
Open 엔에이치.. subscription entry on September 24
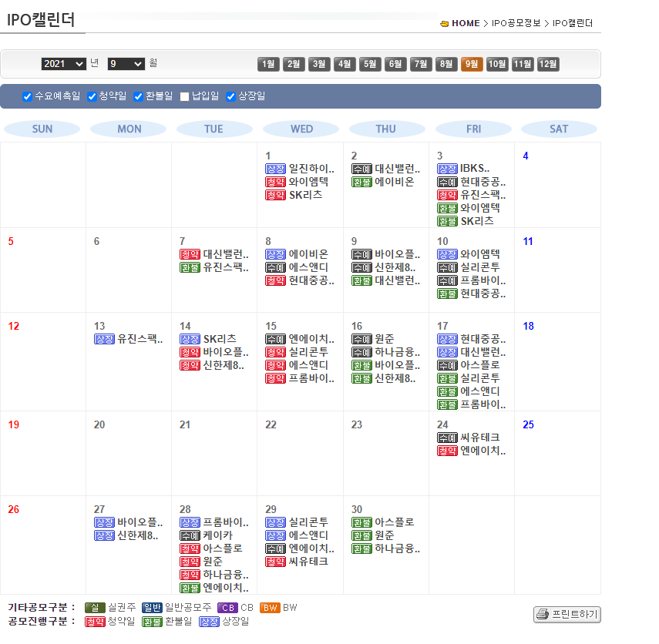pos(483,451)
